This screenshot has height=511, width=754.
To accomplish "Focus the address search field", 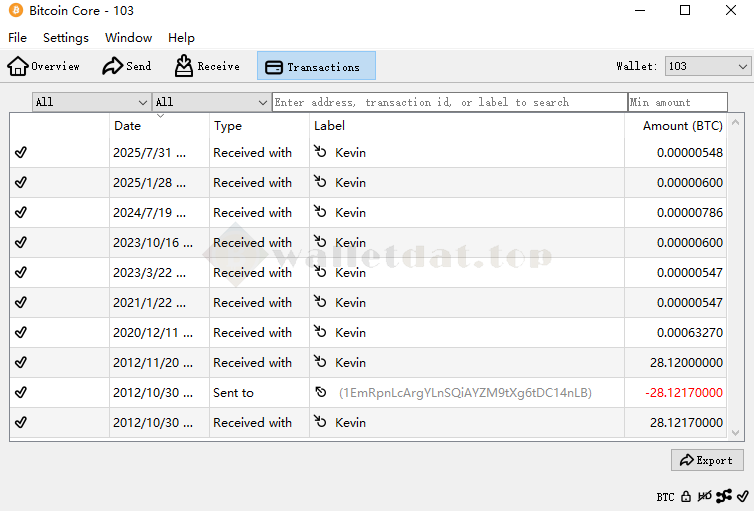I will click(x=449, y=102).
